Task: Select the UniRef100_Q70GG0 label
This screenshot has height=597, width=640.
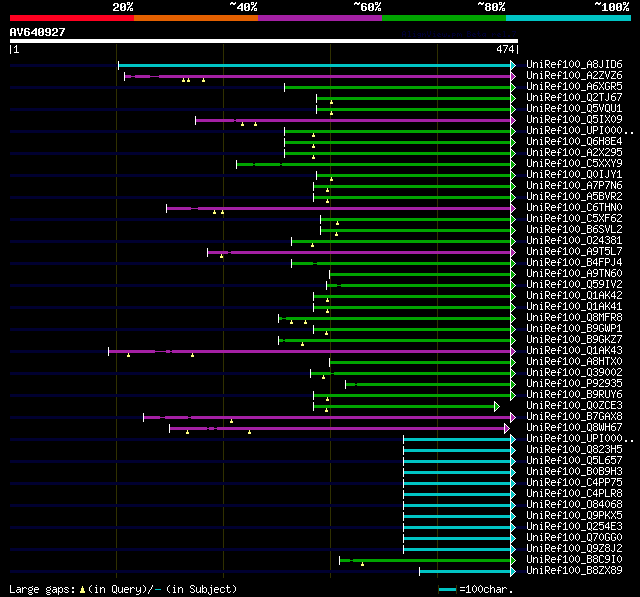Action: point(574,538)
